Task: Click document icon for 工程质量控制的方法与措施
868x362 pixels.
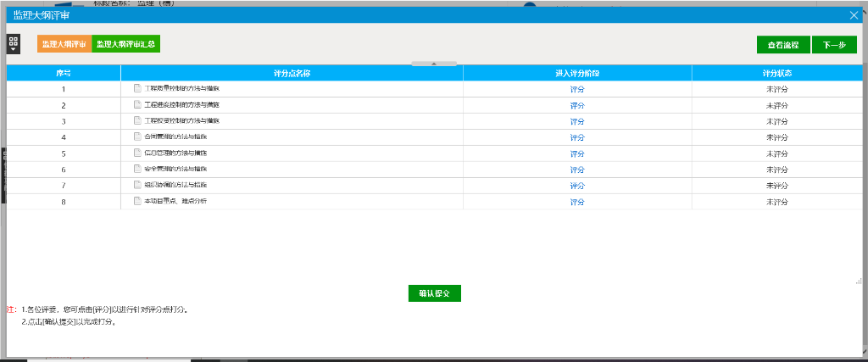Action: [137, 88]
